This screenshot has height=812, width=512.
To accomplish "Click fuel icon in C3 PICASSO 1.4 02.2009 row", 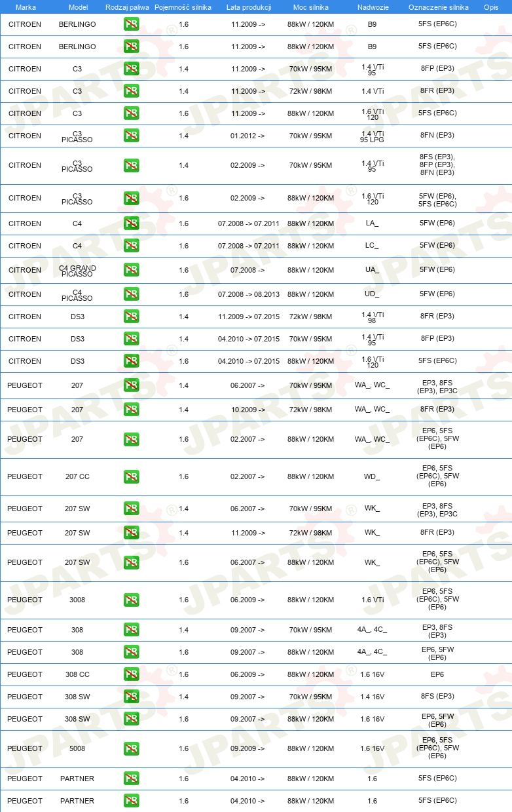I will click(x=131, y=165).
